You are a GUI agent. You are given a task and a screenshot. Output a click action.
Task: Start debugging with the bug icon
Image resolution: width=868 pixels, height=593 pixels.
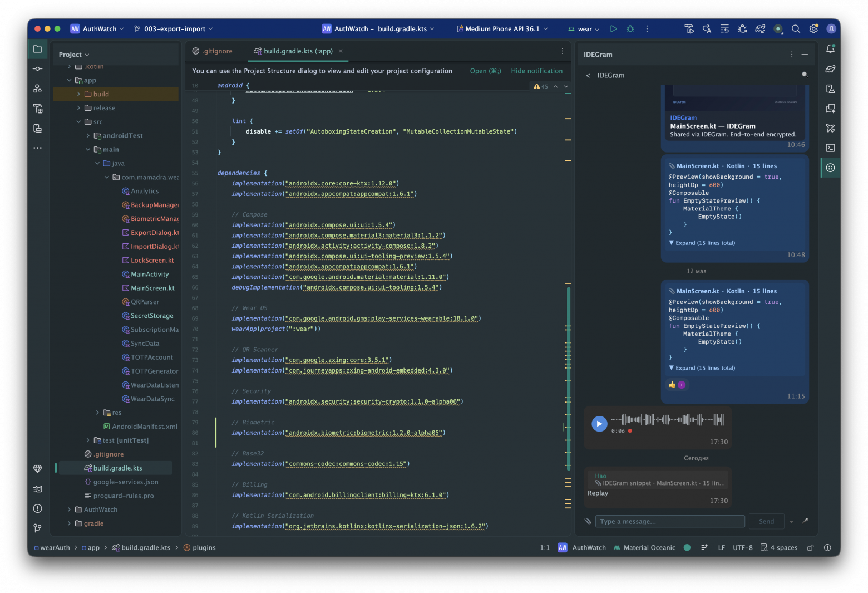coord(630,29)
